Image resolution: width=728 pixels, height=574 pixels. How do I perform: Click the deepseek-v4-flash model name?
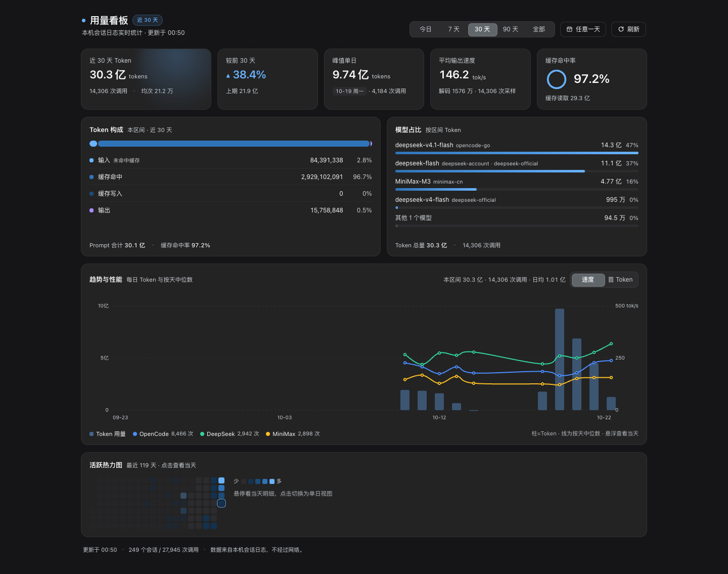[x=422, y=200]
